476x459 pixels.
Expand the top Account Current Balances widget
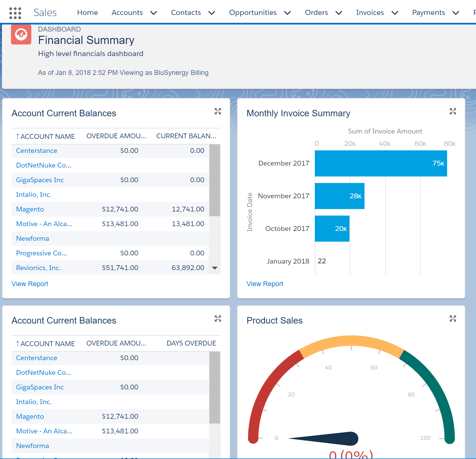click(218, 111)
